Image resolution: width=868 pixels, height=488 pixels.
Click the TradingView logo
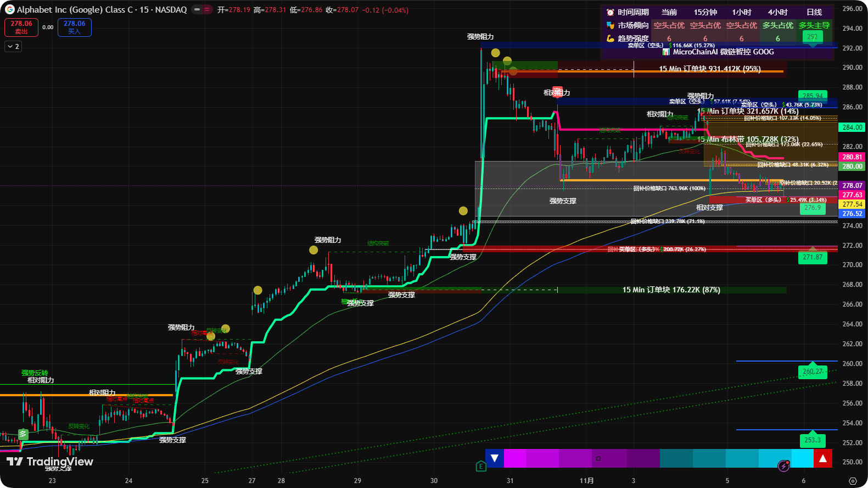49,462
